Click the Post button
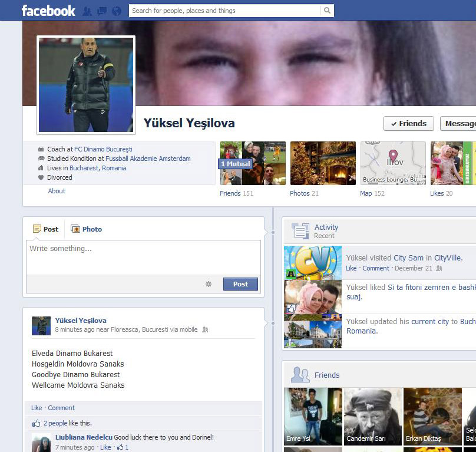Image resolution: width=476 pixels, height=452 pixels. pyautogui.click(x=240, y=284)
